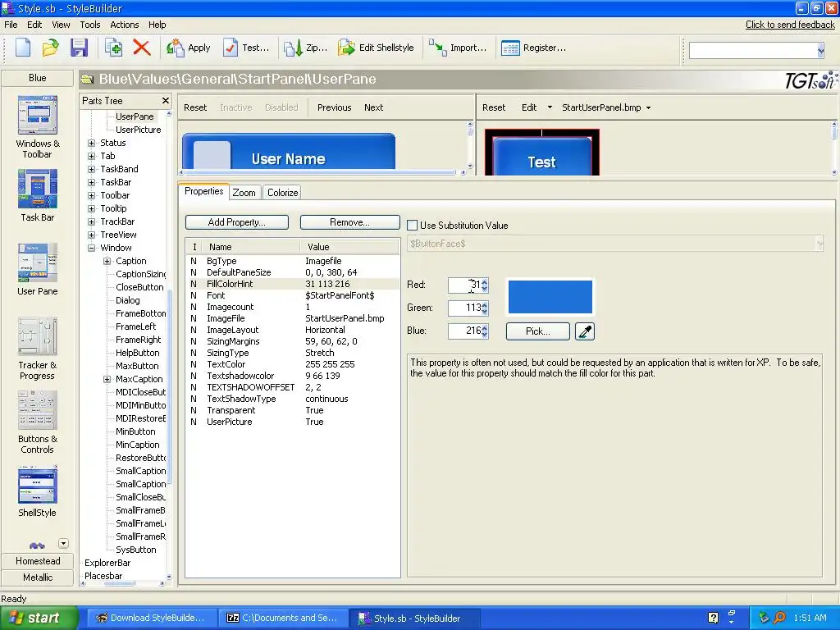
Task: Click Edit Shellstyle in the toolbar
Action: (376, 48)
